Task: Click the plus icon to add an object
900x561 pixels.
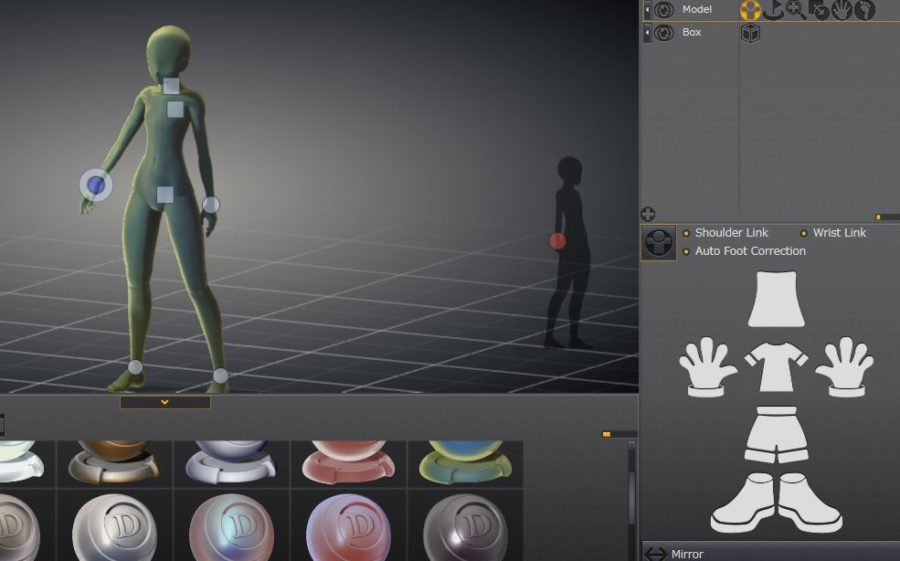Action: pyautogui.click(x=647, y=214)
